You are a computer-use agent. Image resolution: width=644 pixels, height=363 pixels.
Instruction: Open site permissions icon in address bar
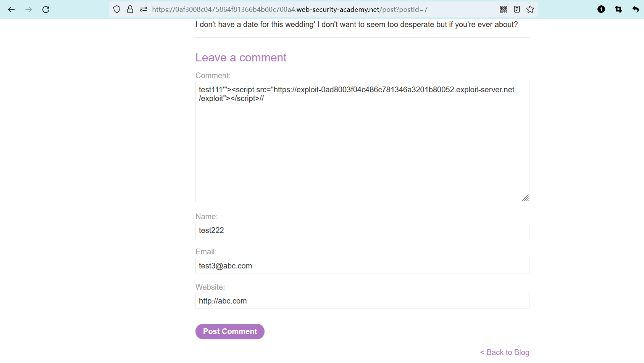point(144,10)
